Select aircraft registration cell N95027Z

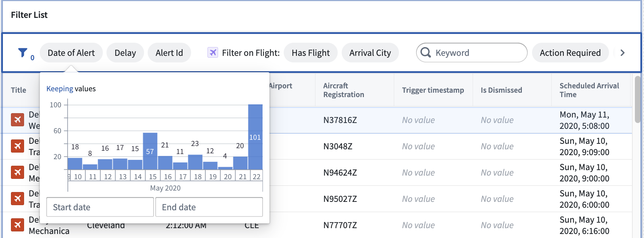click(340, 199)
